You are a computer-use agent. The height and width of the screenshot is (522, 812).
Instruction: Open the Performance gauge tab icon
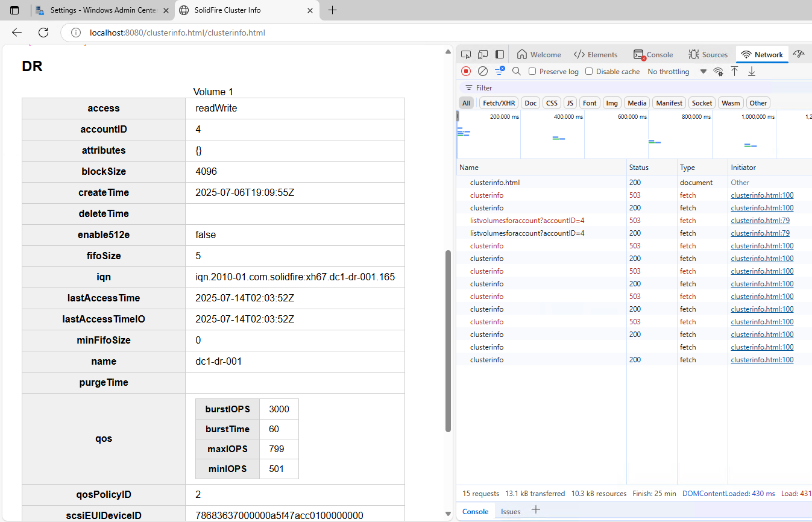[x=799, y=54]
